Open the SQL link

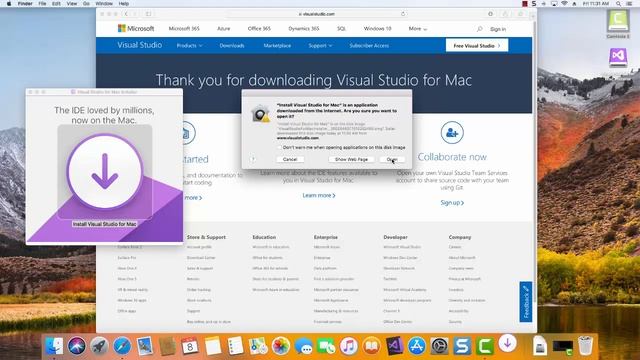(341, 29)
